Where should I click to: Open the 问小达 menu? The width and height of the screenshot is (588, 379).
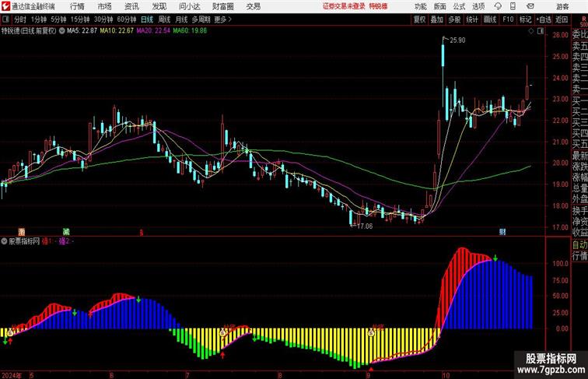click(x=189, y=6)
